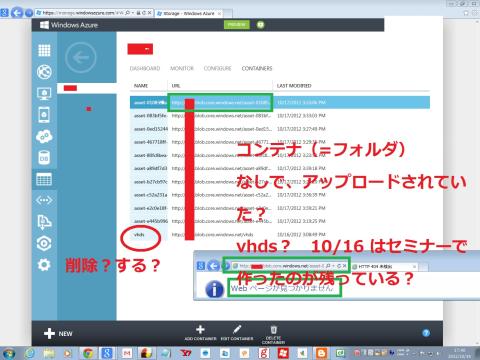Click the Windows Azure logo

[x=69, y=25]
